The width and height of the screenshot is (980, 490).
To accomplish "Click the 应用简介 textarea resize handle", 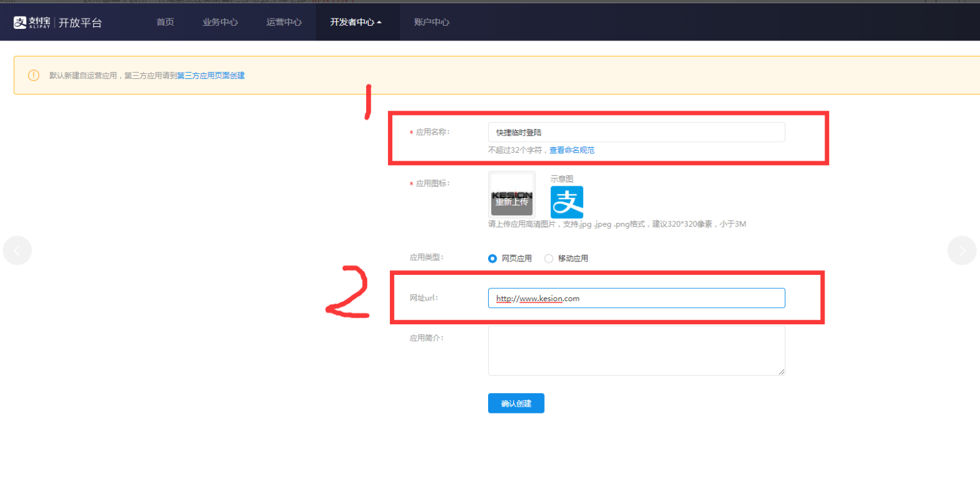I will [x=782, y=372].
